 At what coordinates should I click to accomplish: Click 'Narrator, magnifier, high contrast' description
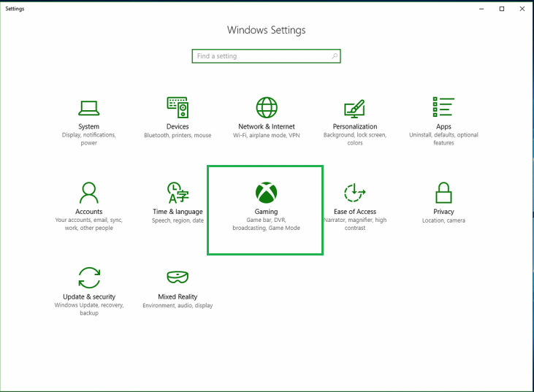[x=355, y=224]
